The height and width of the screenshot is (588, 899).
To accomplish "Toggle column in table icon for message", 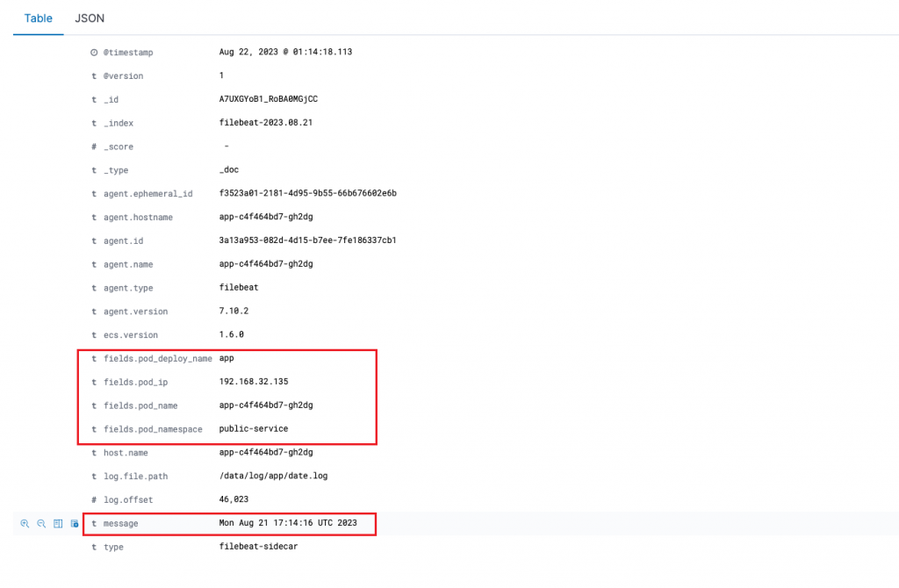I will click(58, 523).
